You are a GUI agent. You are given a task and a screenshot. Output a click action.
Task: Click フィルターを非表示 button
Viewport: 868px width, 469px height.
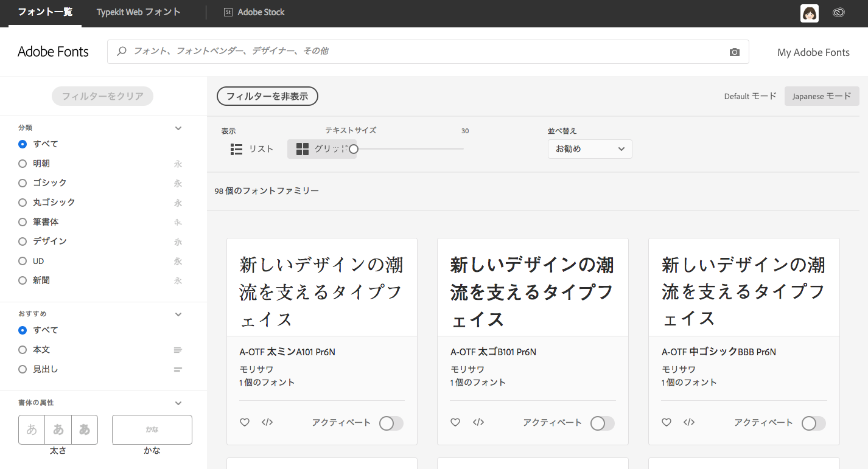click(267, 96)
